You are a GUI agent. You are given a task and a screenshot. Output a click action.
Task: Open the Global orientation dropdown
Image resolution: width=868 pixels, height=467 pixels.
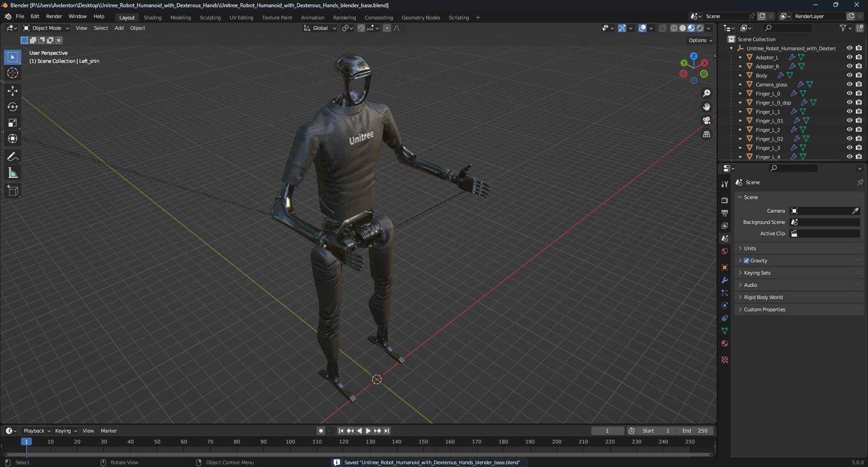click(320, 28)
